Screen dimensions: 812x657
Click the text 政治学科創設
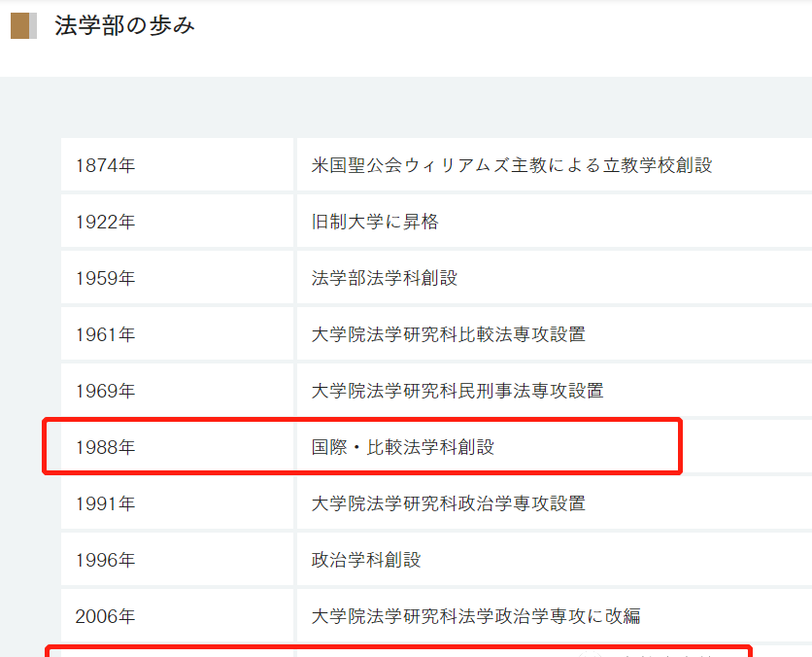[366, 560]
